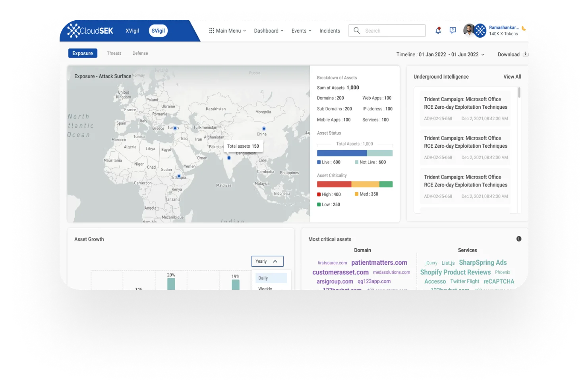Click the Underground Intelligence scrollbar
Screen dimensions: 588x389
[x=519, y=92]
